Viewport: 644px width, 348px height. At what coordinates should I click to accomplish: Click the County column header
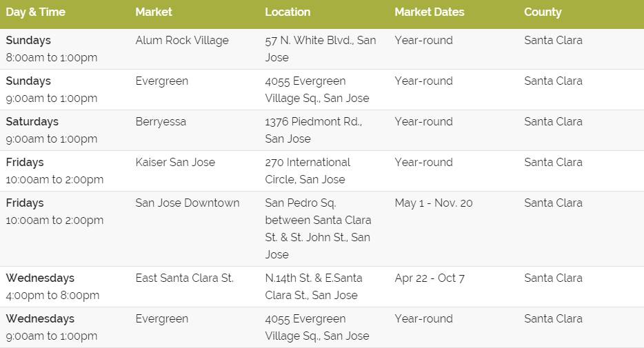(543, 12)
